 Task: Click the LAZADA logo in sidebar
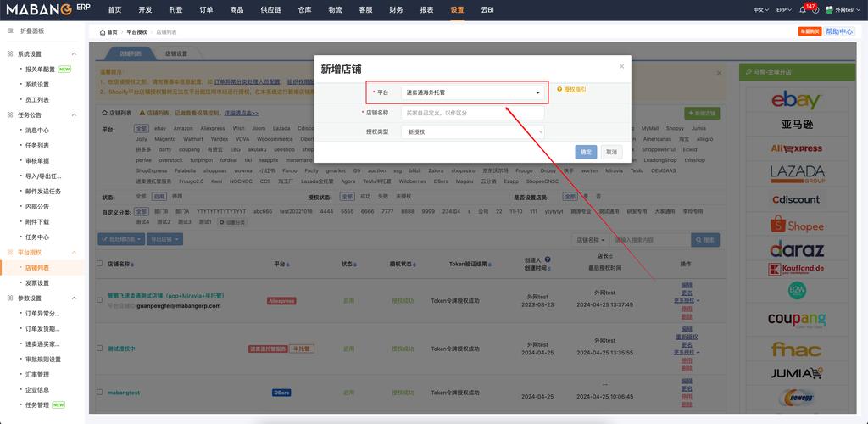[x=797, y=174]
